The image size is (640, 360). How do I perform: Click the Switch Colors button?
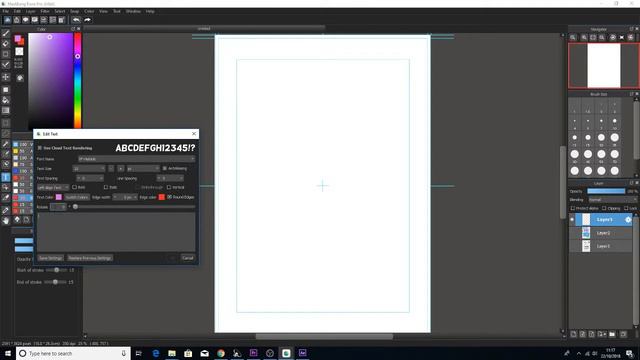[x=77, y=197]
